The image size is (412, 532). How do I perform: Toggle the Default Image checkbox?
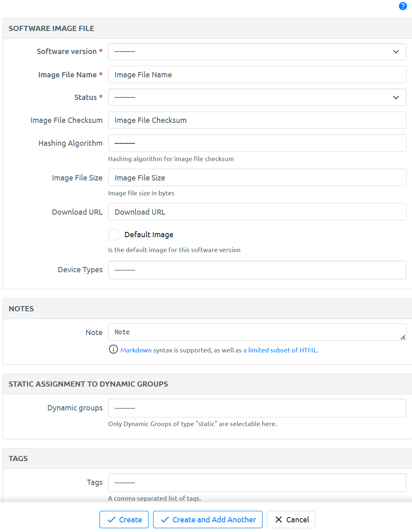click(x=113, y=235)
